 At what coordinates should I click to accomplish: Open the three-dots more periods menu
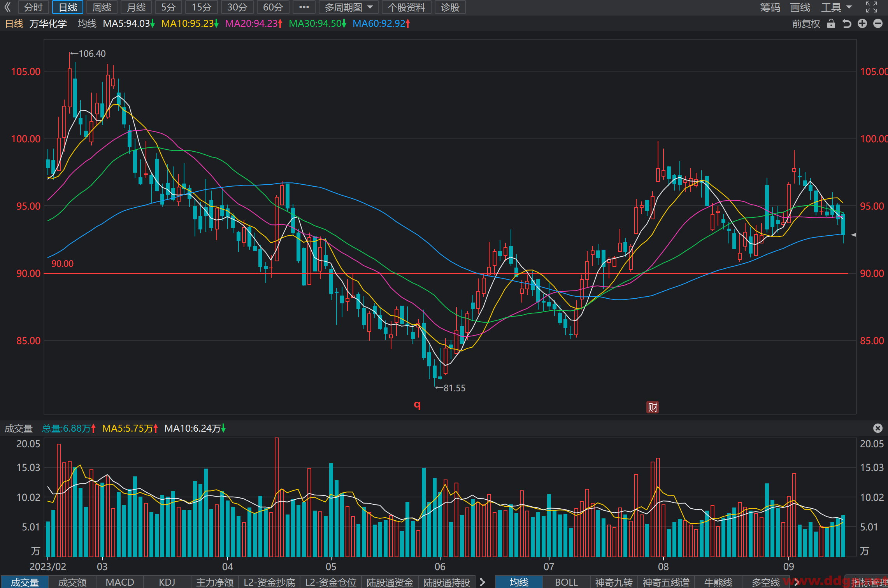(304, 7)
